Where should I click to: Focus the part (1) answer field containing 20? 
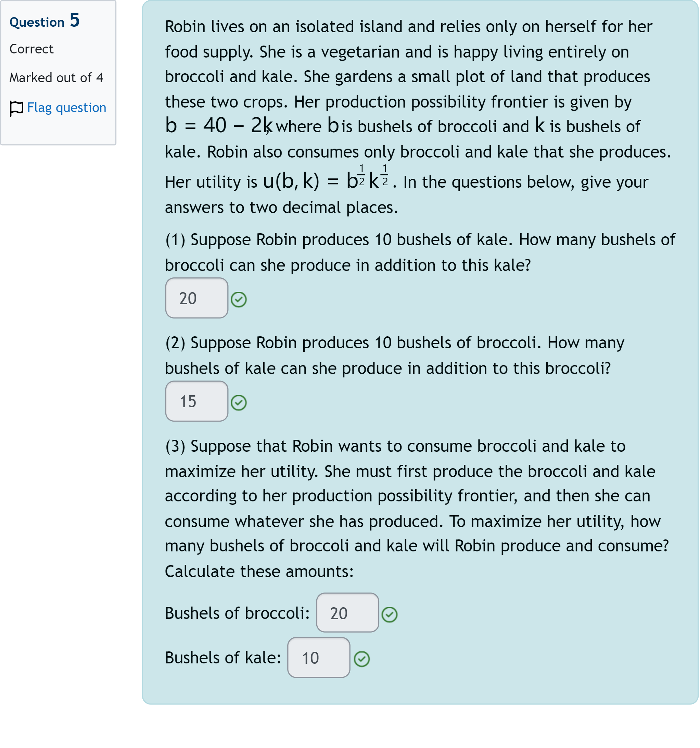tap(196, 298)
